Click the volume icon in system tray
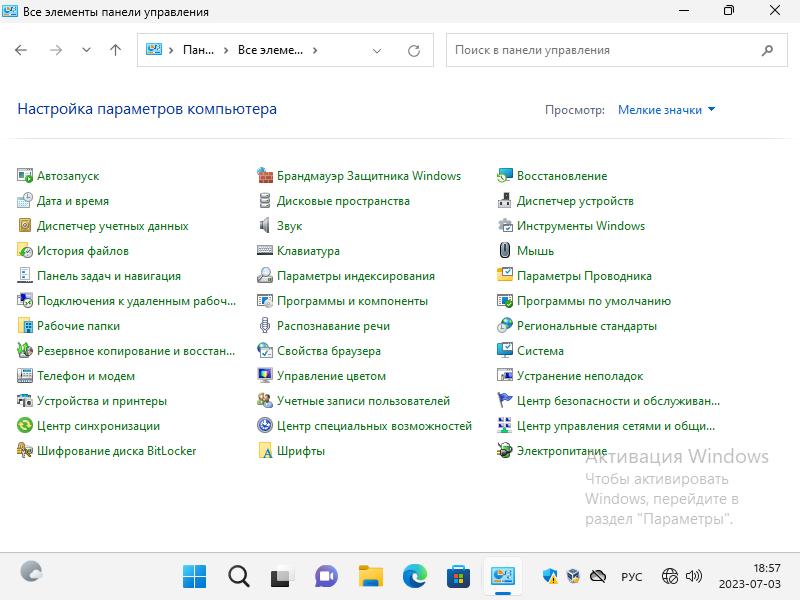The image size is (800, 600). click(694, 577)
